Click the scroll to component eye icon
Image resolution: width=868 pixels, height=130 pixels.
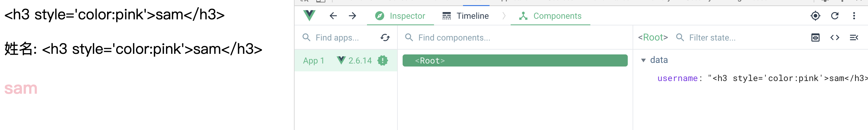click(x=815, y=37)
